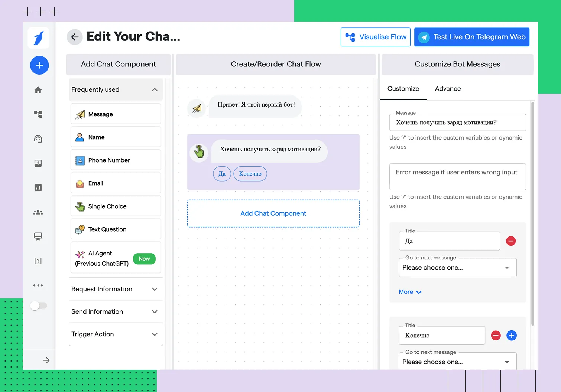Click the analytics chart icon in sidebar
Viewport: 561px width, 392px height.
pyautogui.click(x=38, y=188)
